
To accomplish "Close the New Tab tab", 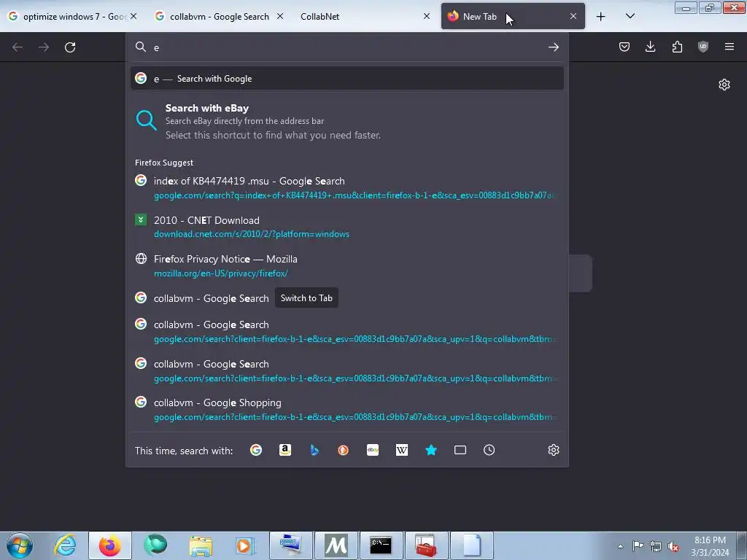I will [573, 16].
